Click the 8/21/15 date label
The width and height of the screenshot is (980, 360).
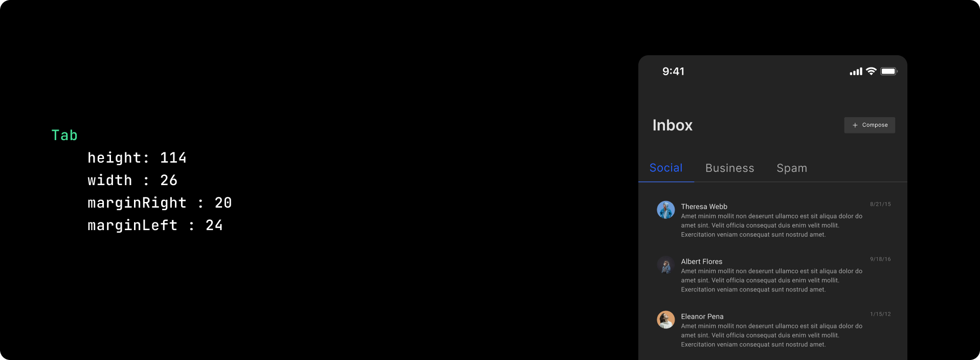pos(880,204)
